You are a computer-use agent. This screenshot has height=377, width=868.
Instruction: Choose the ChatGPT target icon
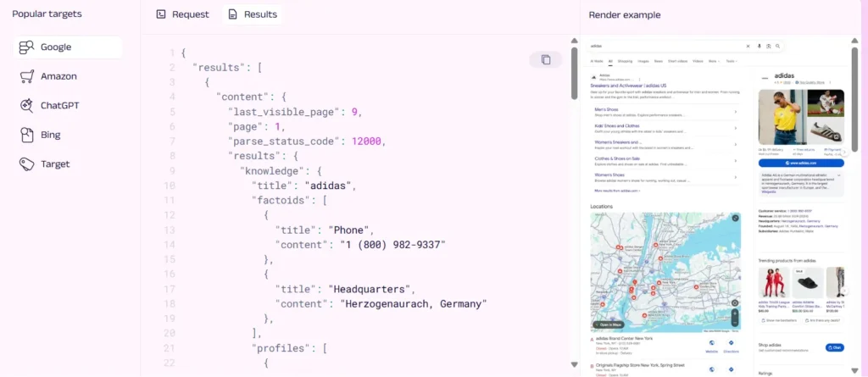pyautogui.click(x=26, y=106)
